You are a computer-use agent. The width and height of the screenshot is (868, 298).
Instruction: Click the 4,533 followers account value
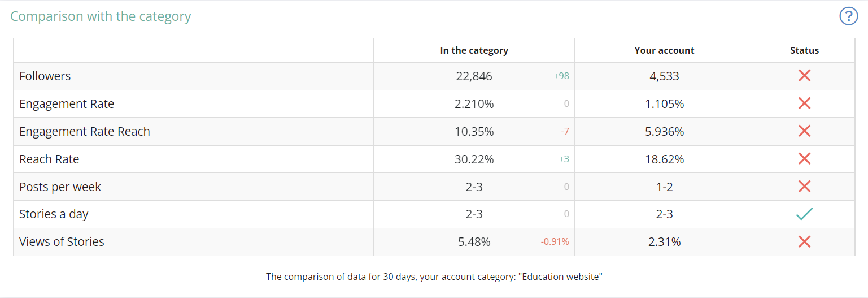(664, 76)
